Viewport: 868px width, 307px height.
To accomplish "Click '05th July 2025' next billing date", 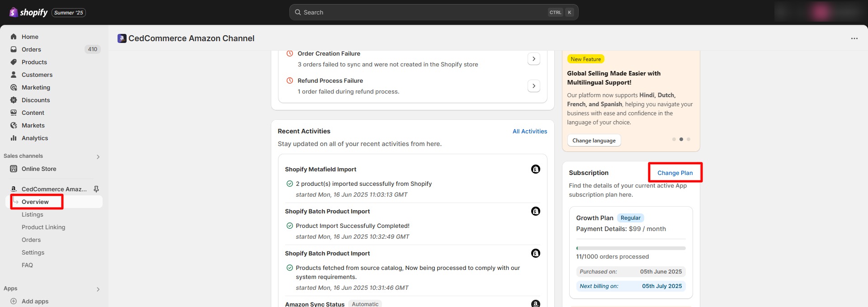I will tap(662, 286).
